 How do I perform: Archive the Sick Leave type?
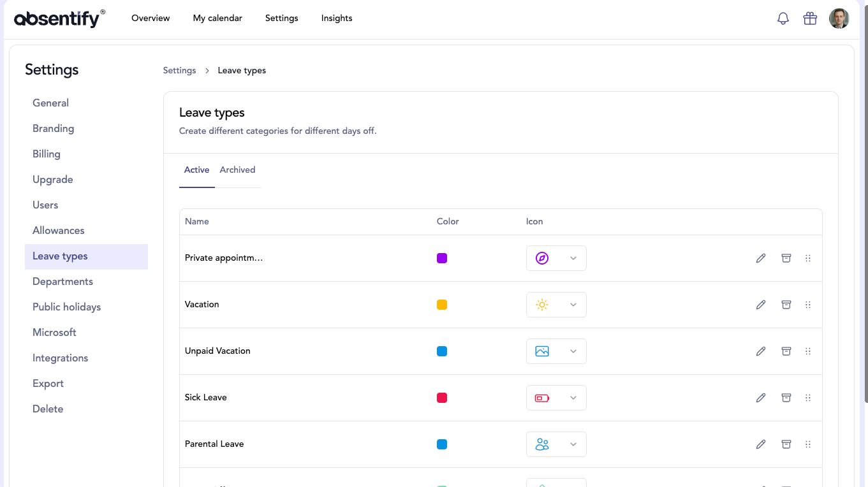[x=786, y=398]
